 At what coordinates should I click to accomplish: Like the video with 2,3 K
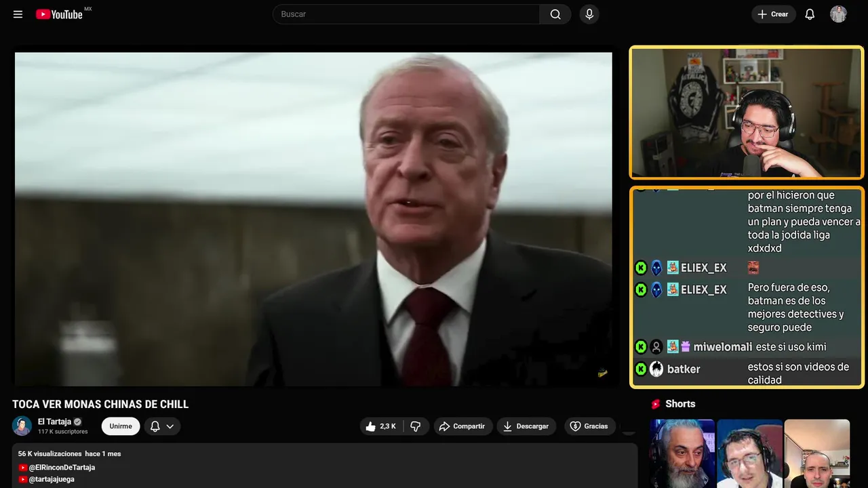[381, 426]
